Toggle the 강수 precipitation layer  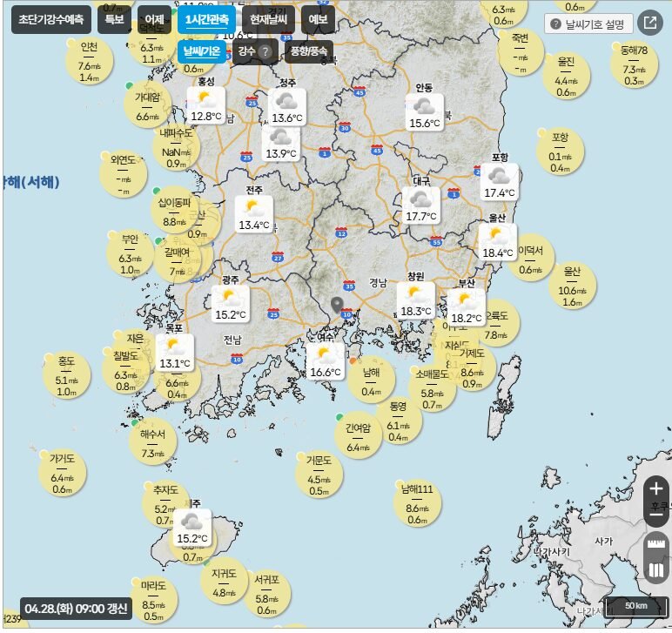(246, 51)
